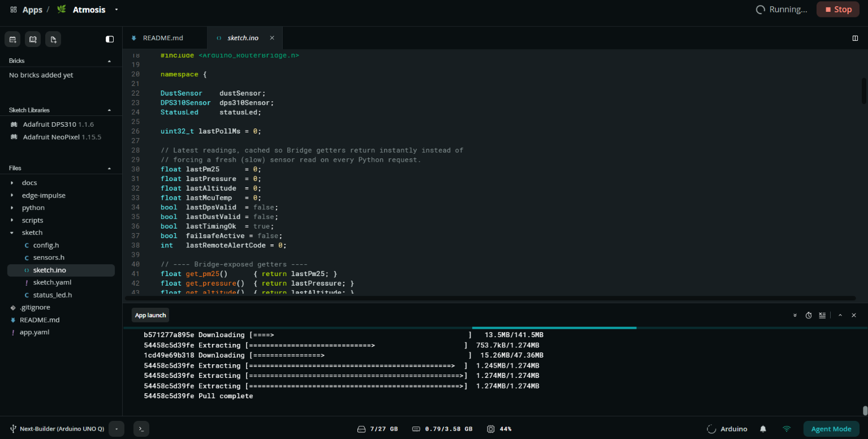Collapse the Files section
The image size is (868, 439).
pos(109,168)
